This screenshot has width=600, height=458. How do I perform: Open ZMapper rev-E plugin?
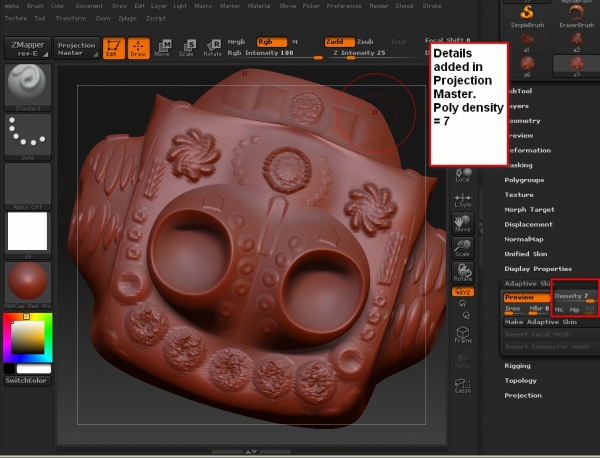(x=28, y=49)
